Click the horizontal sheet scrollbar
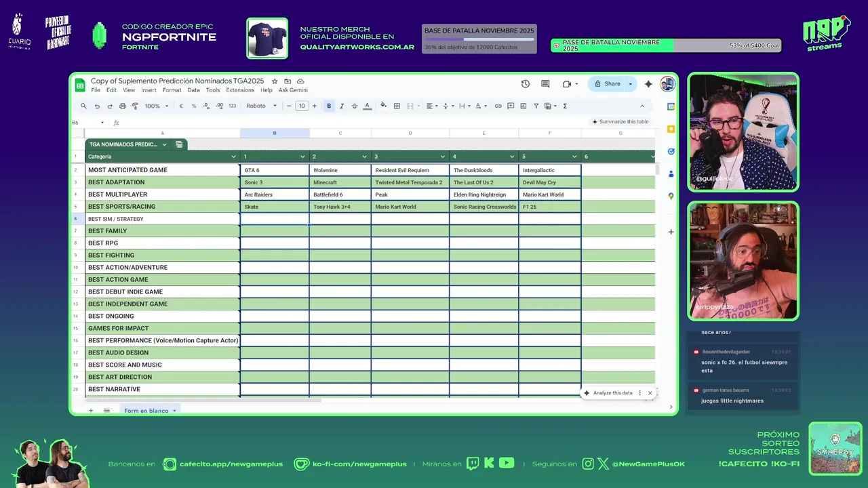 coord(203,400)
